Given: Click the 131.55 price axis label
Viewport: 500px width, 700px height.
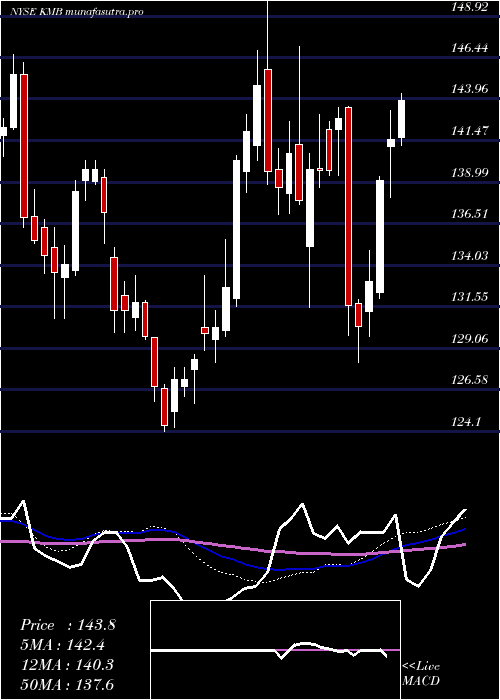Looking at the screenshot, I should [469, 297].
